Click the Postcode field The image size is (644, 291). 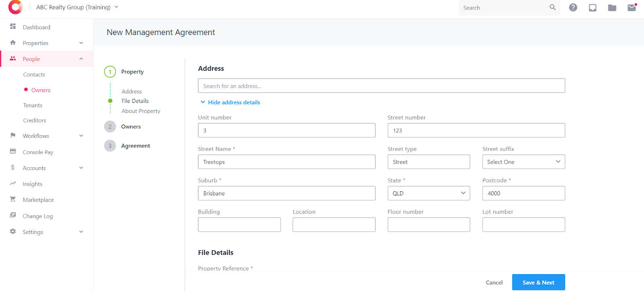524,193
